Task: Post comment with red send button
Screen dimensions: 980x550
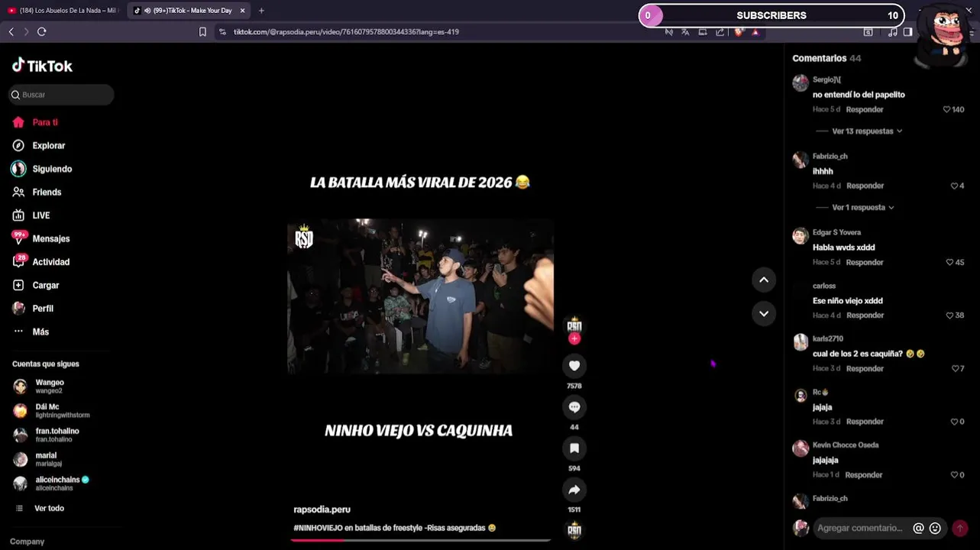Action: pos(960,528)
